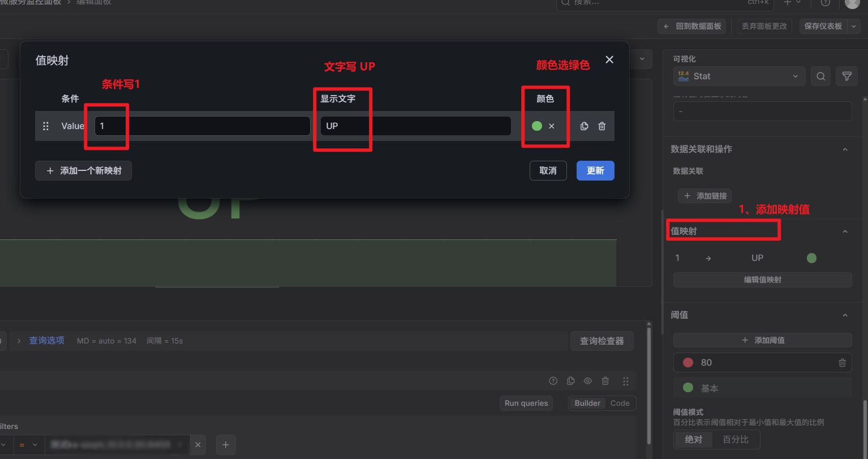Duplicate the UP value mapping row

[x=585, y=126]
